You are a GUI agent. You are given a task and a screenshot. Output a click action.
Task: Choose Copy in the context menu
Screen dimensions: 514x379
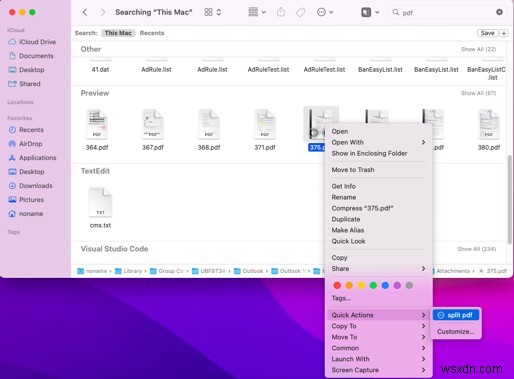(x=378, y=258)
